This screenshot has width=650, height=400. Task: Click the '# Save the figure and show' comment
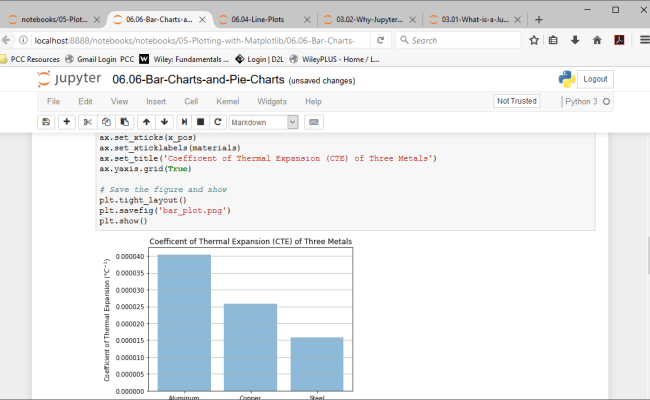[x=163, y=189]
